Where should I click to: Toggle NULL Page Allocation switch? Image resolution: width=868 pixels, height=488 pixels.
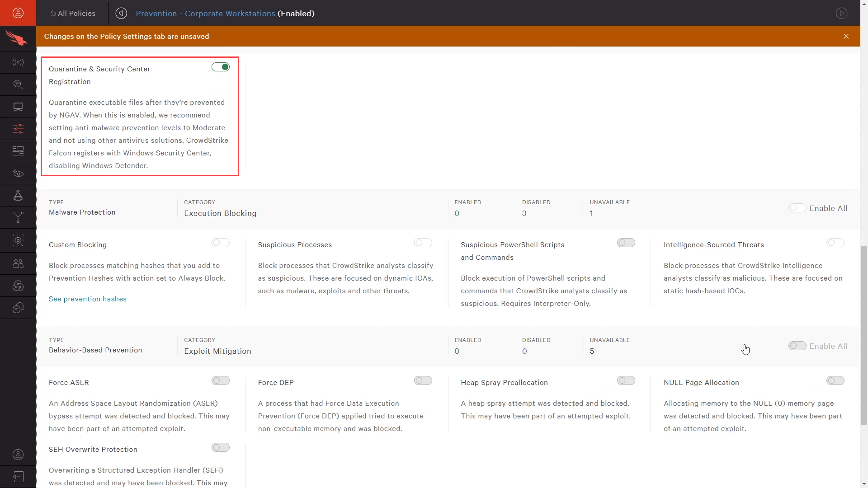point(835,380)
